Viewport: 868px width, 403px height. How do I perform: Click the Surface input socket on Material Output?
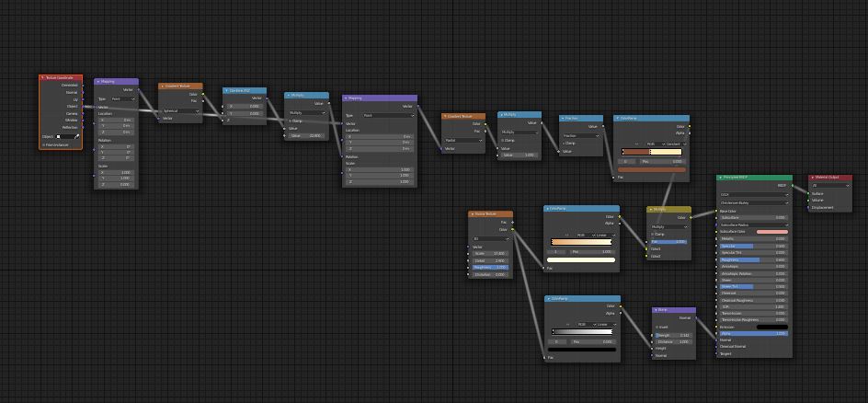pyautogui.click(x=808, y=194)
